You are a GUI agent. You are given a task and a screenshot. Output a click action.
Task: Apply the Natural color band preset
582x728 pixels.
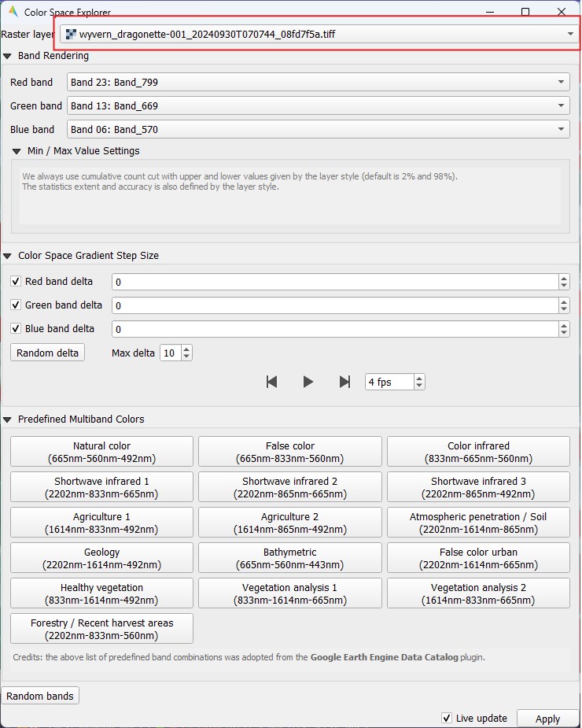pyautogui.click(x=101, y=452)
